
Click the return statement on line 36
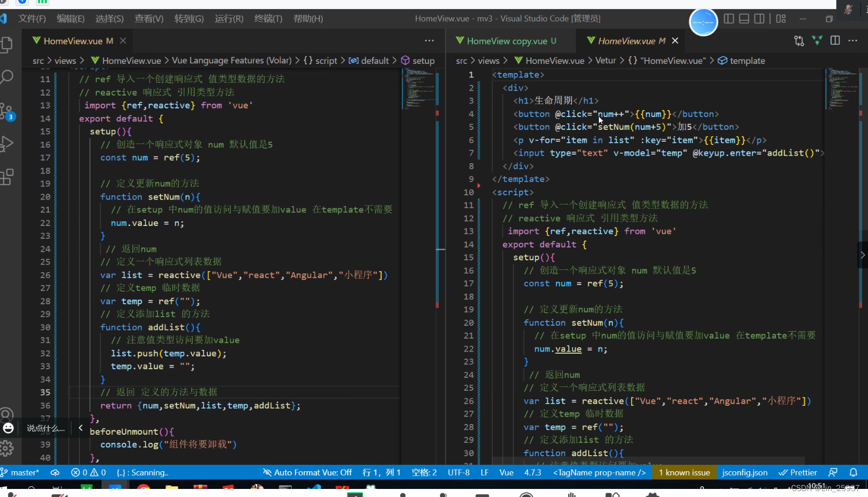[200, 406]
